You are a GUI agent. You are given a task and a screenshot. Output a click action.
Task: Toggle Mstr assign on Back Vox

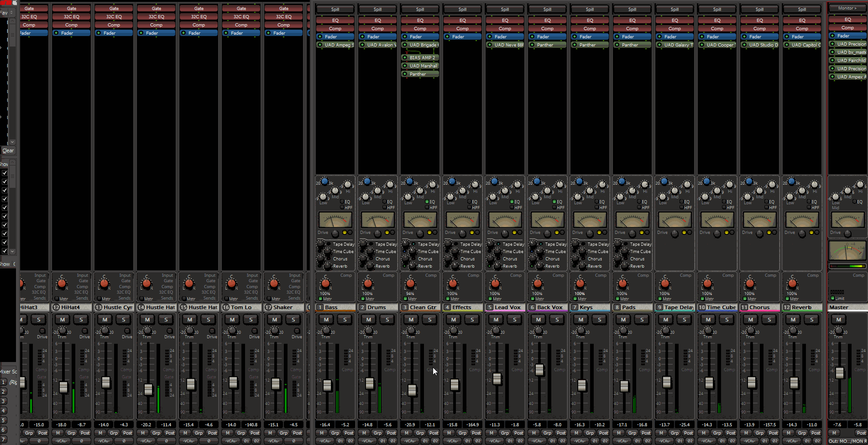pyautogui.click(x=533, y=299)
